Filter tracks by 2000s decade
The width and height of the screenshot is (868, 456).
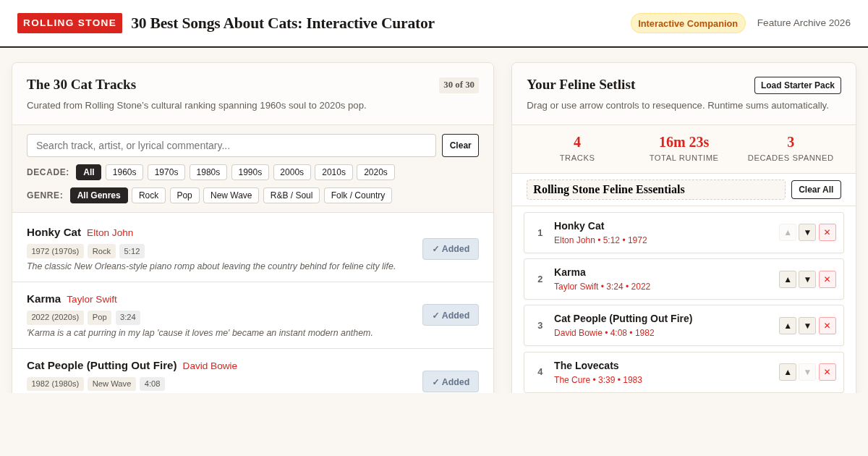click(x=292, y=172)
